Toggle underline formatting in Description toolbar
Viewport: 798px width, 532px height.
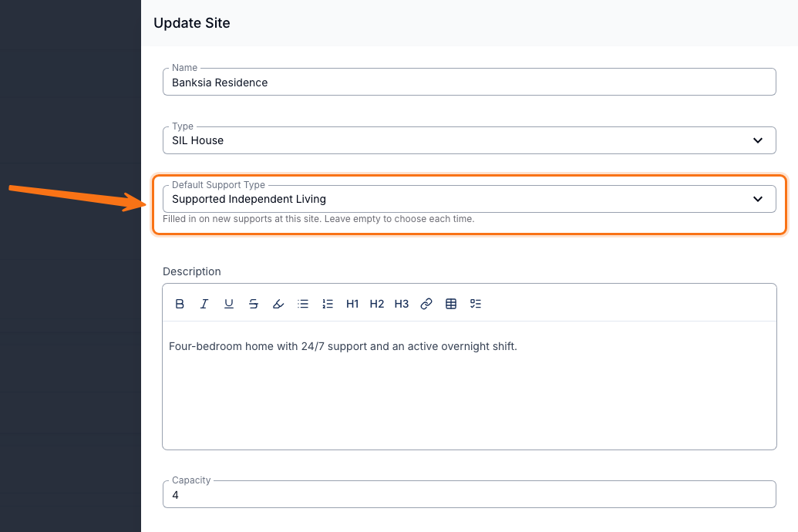[x=229, y=304]
